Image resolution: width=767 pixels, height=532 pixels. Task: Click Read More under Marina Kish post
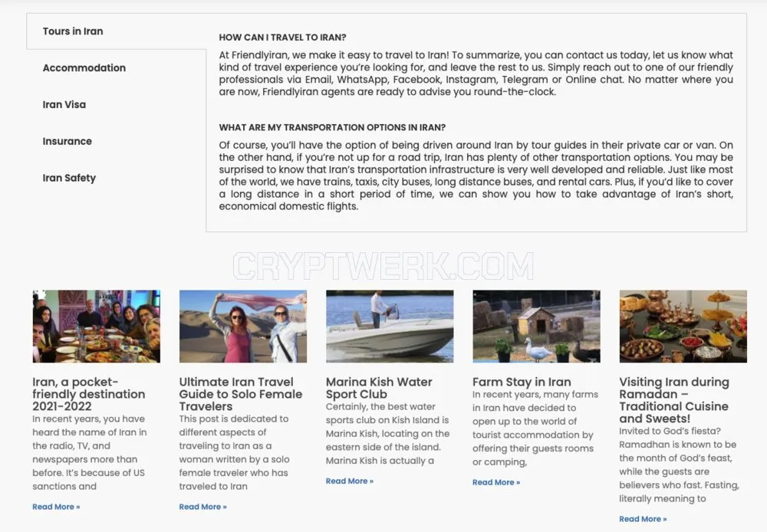tap(350, 481)
